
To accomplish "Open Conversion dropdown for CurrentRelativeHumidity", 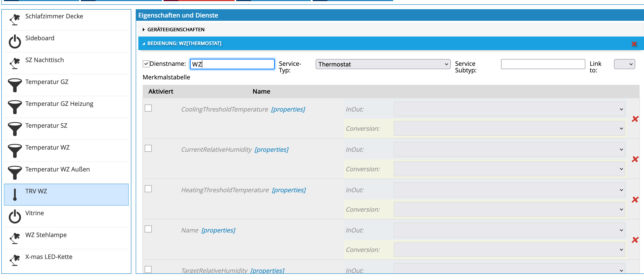I will tap(509, 169).
